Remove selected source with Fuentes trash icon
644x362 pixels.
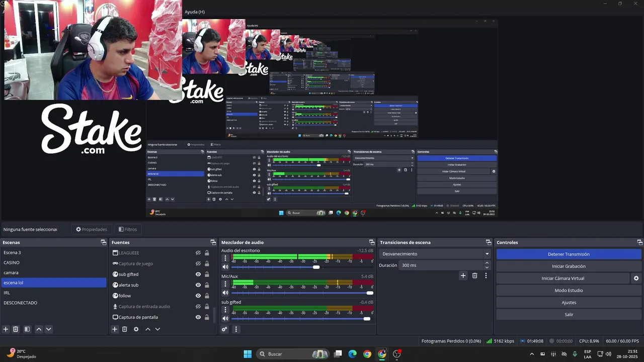click(x=125, y=329)
